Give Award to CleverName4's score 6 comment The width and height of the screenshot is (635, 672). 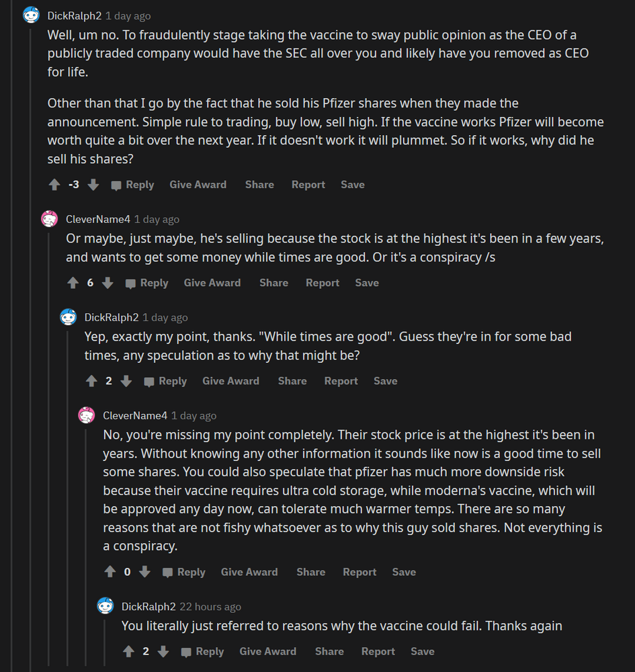point(212,283)
